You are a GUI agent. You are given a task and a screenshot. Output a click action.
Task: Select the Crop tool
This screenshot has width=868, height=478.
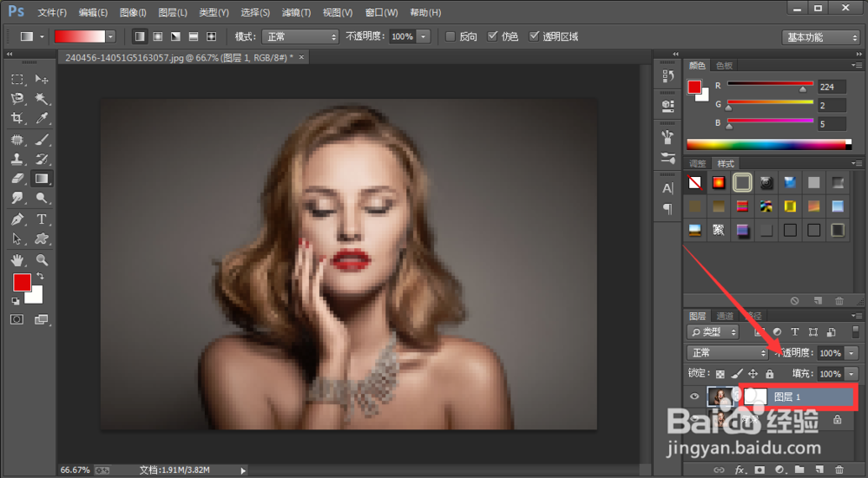pos(16,119)
